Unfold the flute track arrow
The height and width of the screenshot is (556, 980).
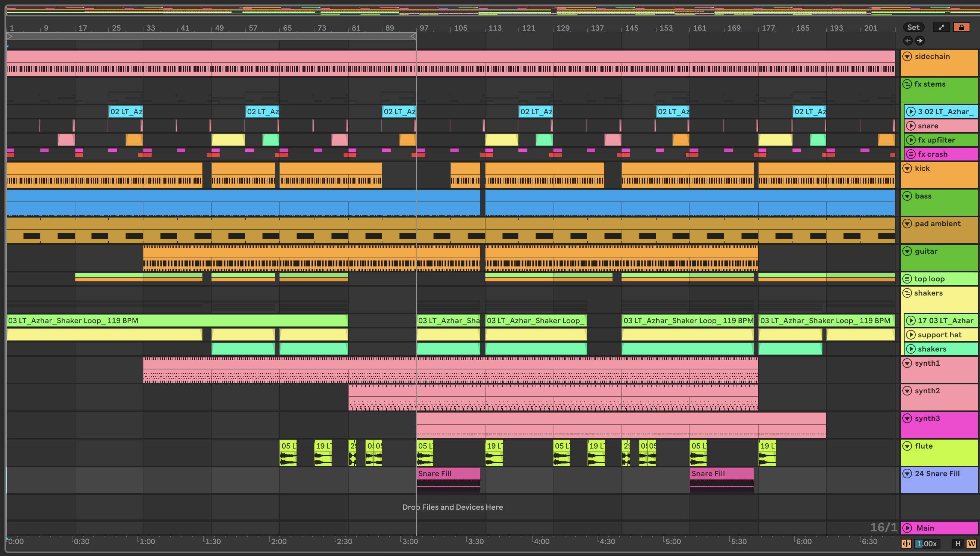point(907,446)
